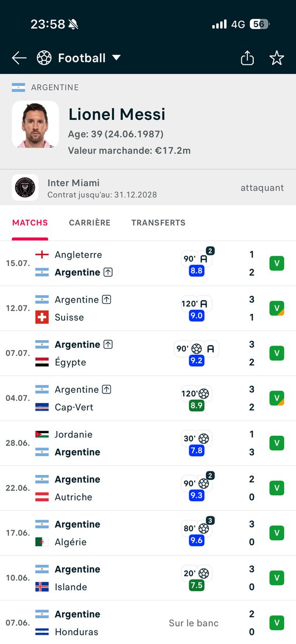Switch to the CARRIÈRE tab
Screen dimensions: 296x644
90,223
